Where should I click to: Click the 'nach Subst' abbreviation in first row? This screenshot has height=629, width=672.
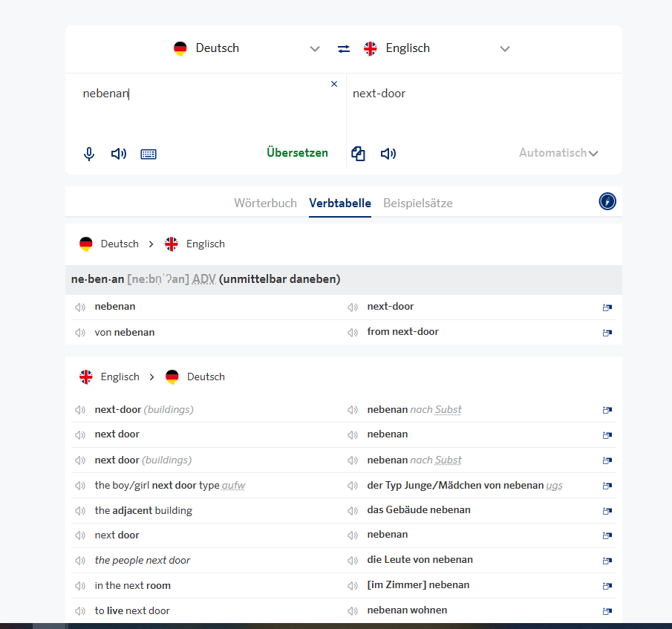pyautogui.click(x=436, y=410)
